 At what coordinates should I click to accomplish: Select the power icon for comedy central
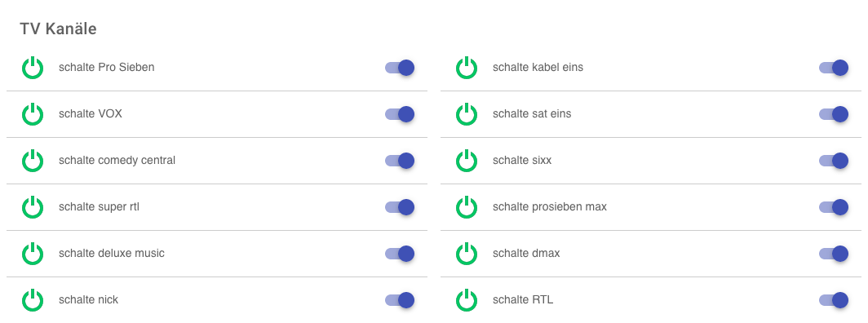(33, 161)
